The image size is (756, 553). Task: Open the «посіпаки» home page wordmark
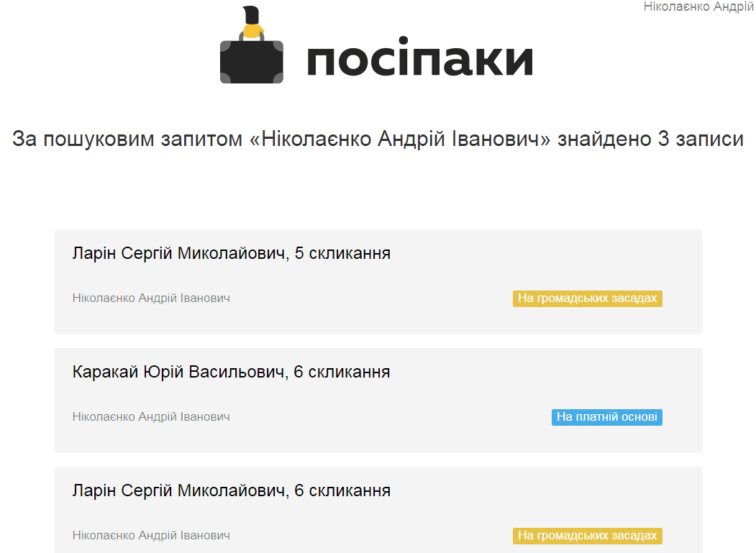click(419, 59)
